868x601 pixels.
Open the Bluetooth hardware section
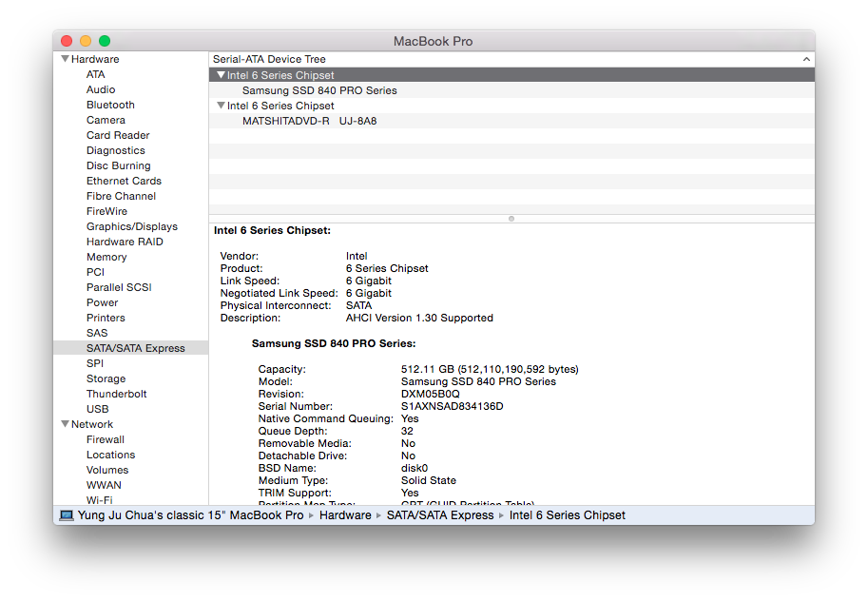pyautogui.click(x=110, y=105)
